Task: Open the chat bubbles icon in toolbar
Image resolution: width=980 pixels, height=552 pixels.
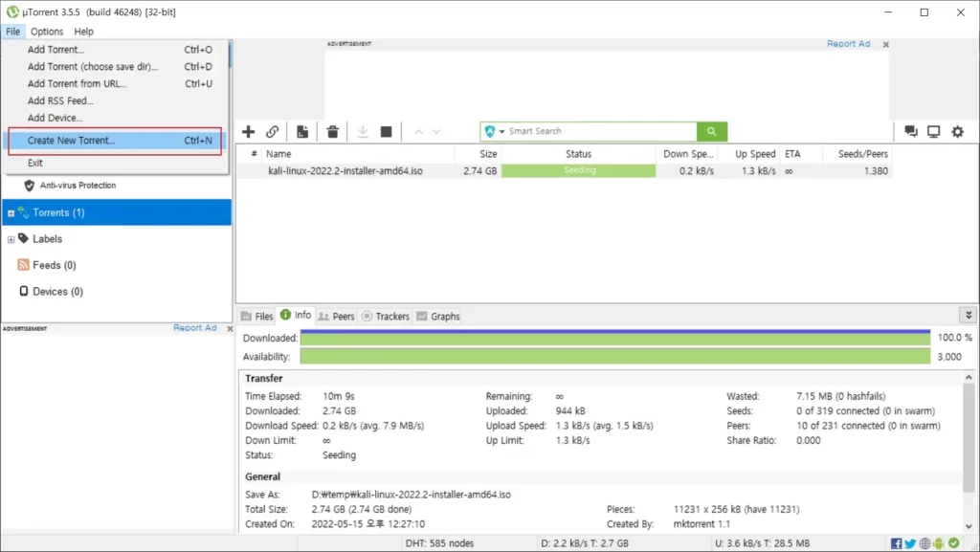Action: coord(911,131)
